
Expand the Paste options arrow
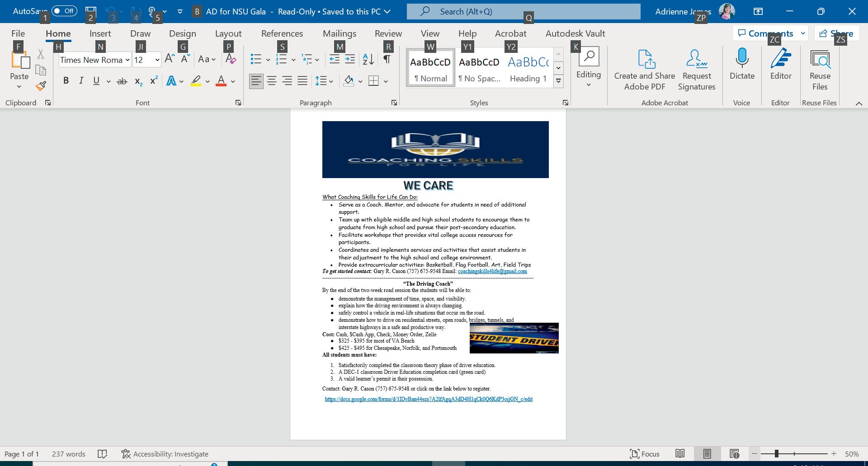(19, 86)
